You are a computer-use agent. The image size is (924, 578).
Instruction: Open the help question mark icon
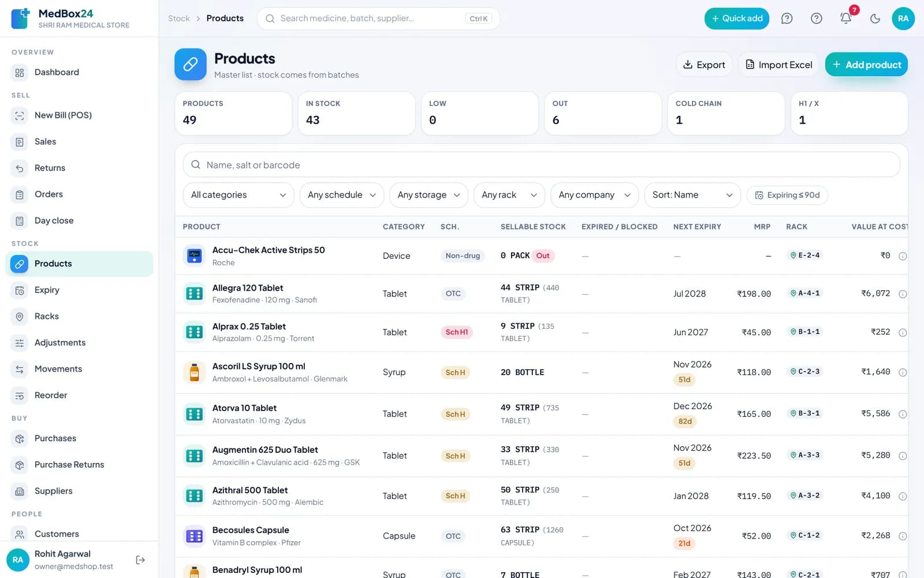816,18
